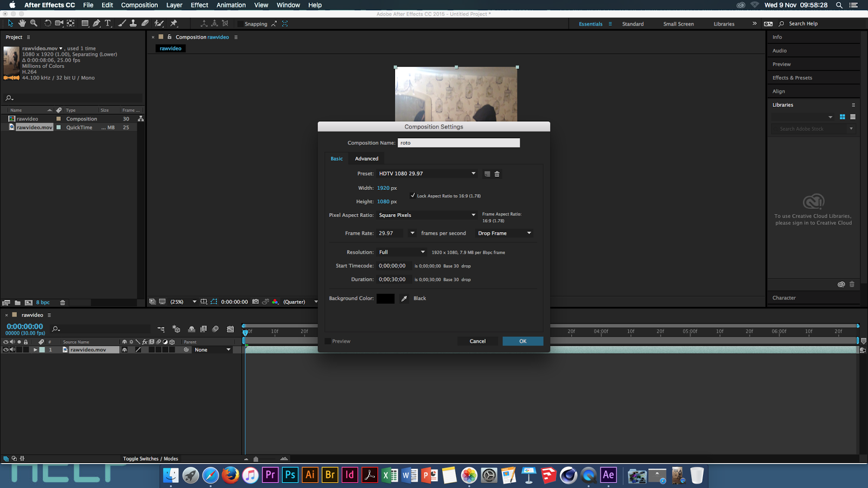This screenshot has height=488, width=868.
Task: Save the composition preset icon
Action: [x=487, y=174]
